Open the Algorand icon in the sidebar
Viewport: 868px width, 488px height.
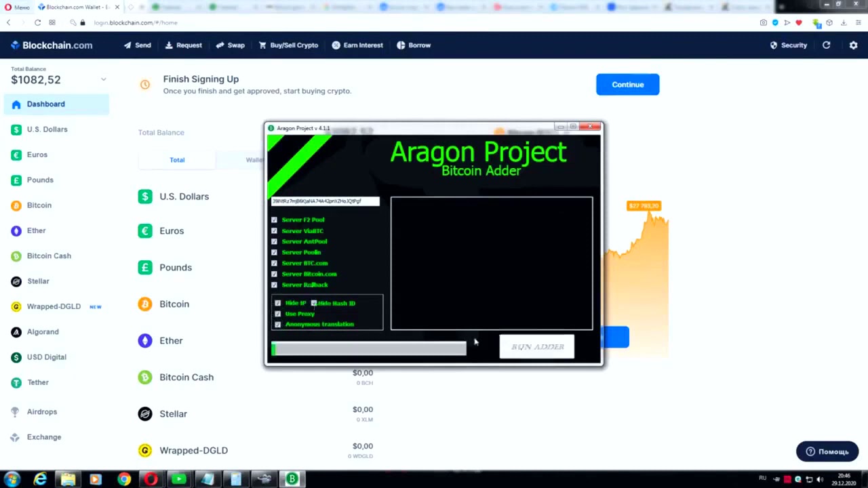coord(16,332)
